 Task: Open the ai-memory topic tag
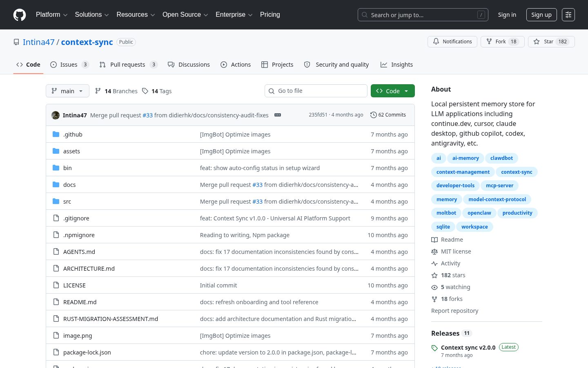pyautogui.click(x=465, y=158)
